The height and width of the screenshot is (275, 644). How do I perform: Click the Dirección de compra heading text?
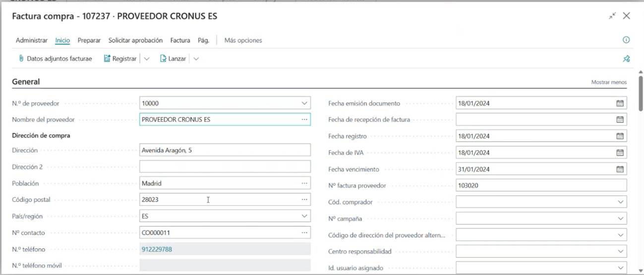41,135
